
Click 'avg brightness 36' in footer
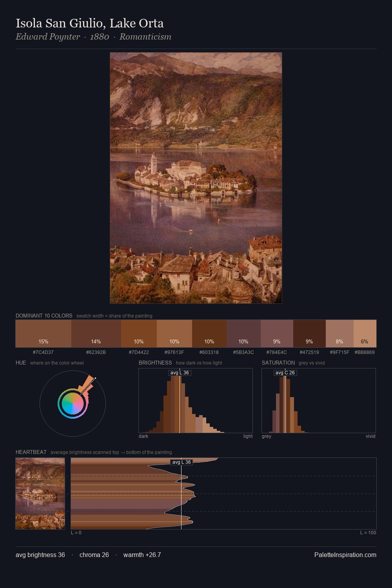[x=40, y=555]
